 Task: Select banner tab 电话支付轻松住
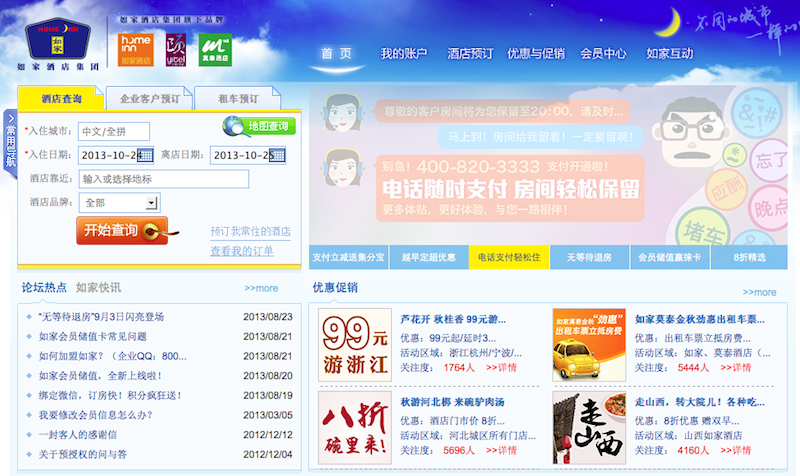pos(509,257)
